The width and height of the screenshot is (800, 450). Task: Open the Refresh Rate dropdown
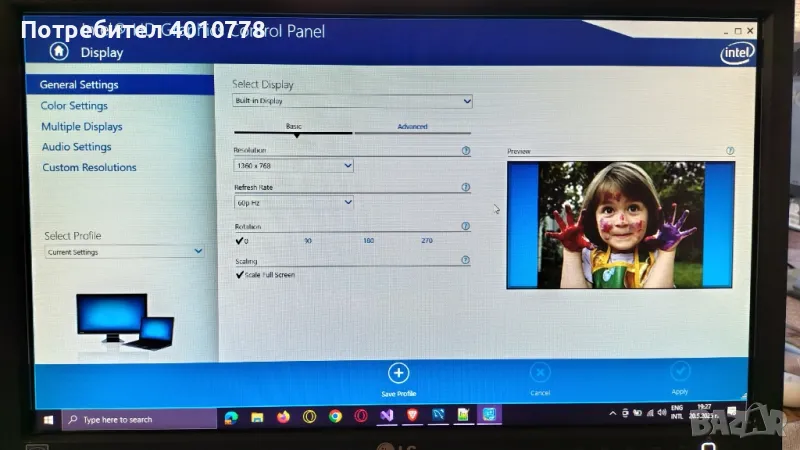(293, 202)
